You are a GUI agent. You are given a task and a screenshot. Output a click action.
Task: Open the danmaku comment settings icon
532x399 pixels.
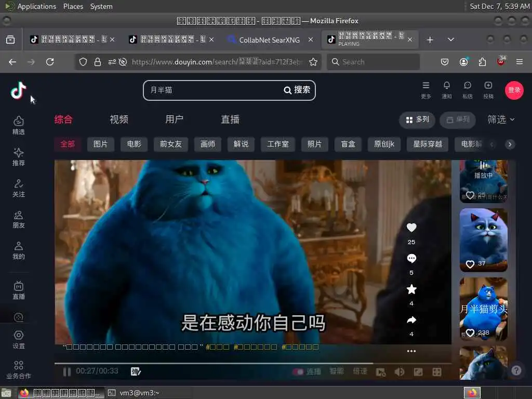pos(136,371)
